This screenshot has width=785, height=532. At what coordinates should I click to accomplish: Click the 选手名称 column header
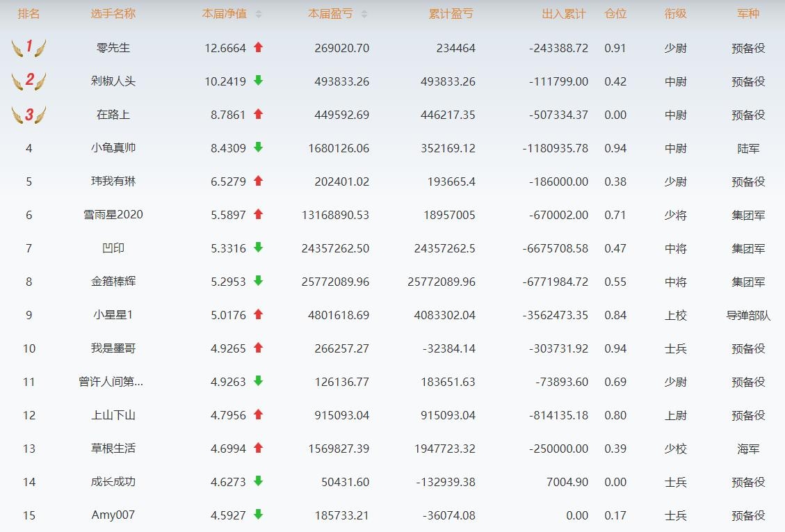coord(113,14)
